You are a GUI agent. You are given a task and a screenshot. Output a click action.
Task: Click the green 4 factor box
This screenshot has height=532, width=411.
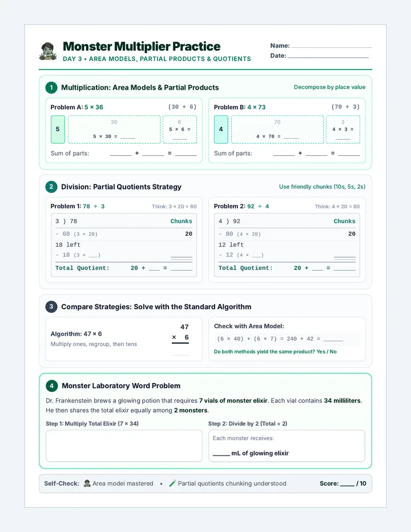tap(221, 129)
